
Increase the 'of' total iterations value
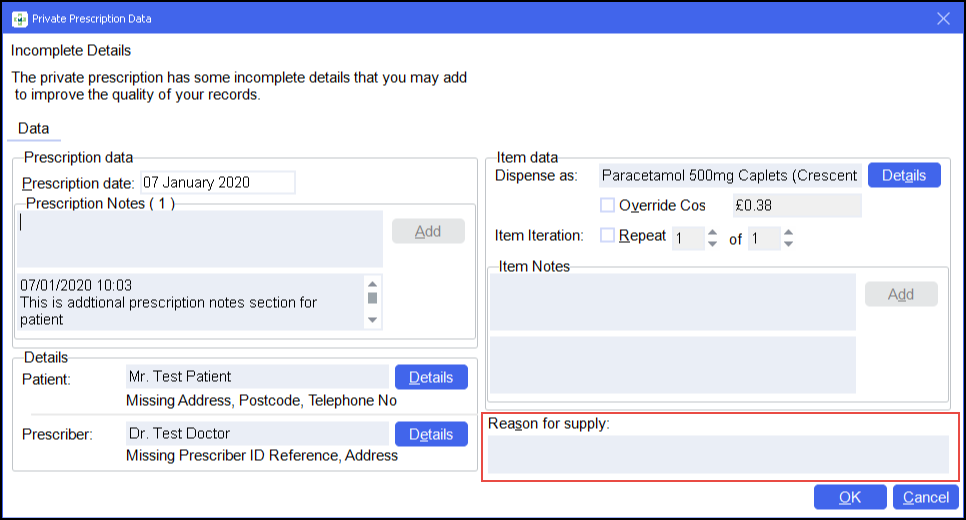[788, 233]
